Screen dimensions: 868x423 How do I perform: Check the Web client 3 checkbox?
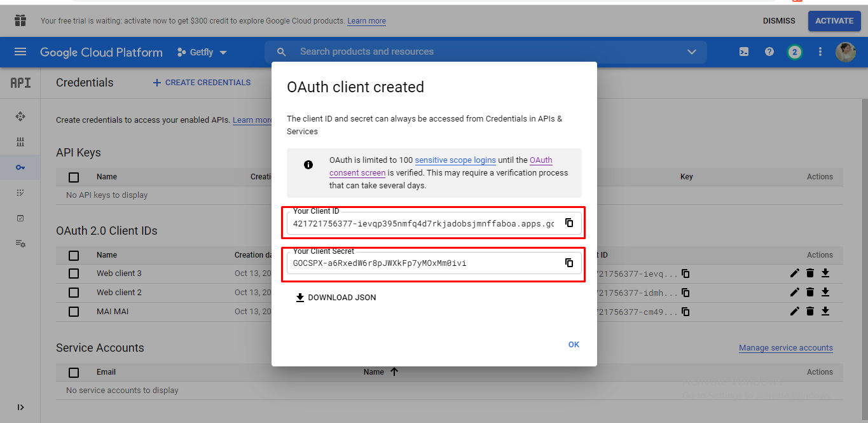74,274
